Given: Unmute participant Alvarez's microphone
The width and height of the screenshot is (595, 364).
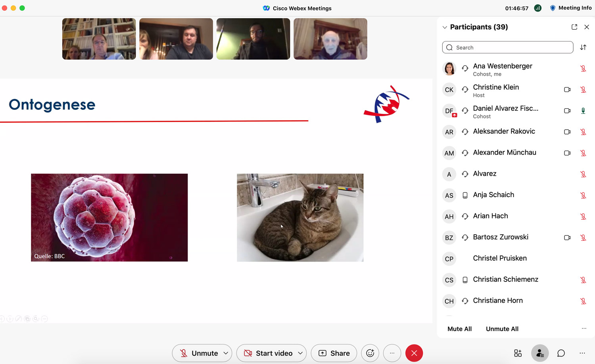Looking at the screenshot, I should [583, 174].
